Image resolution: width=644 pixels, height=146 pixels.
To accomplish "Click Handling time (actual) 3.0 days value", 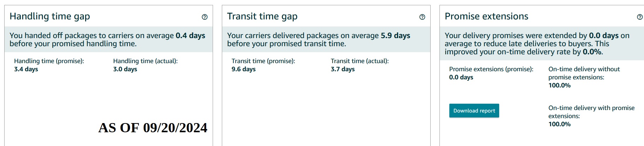I will [x=125, y=69].
